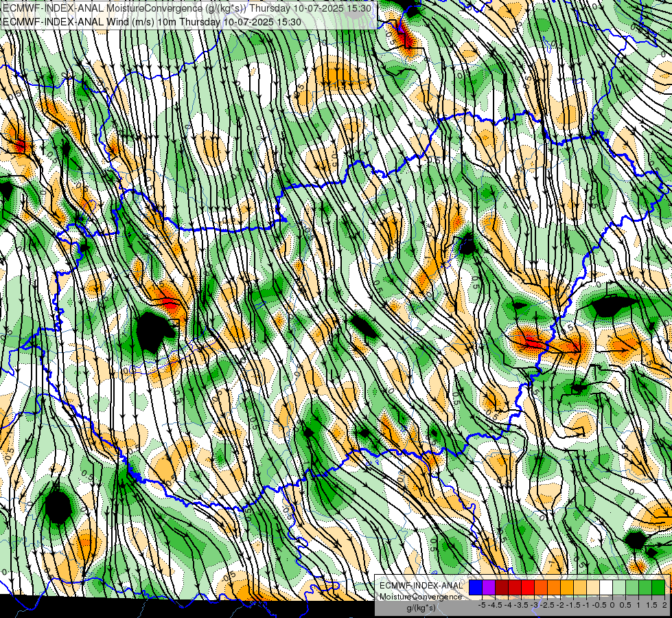Click the positive 1 legend tick value

click(x=638, y=605)
